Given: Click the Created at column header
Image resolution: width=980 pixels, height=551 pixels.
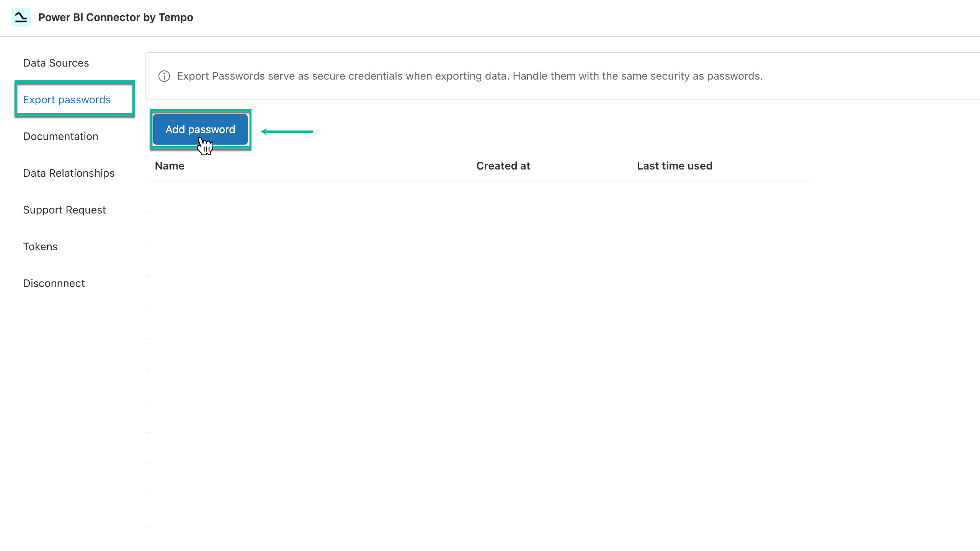Looking at the screenshot, I should (503, 166).
